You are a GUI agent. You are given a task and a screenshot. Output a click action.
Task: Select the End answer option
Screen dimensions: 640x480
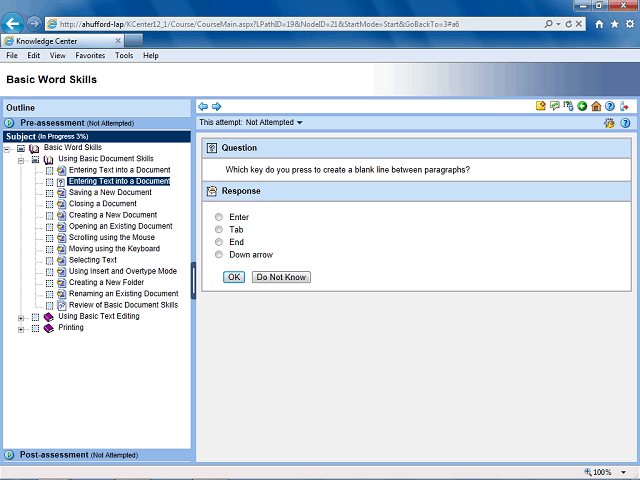coord(219,242)
